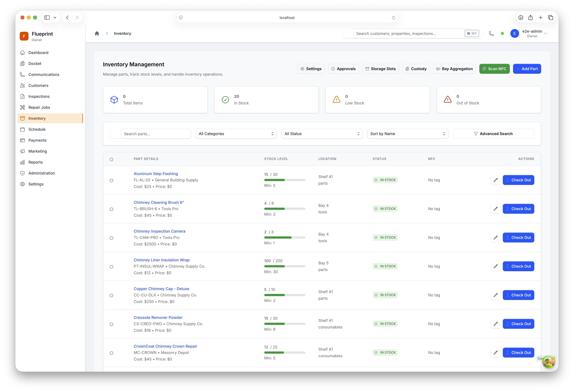Click the Safari sidebar toggle icon
This screenshot has height=392, width=574.
point(47,18)
